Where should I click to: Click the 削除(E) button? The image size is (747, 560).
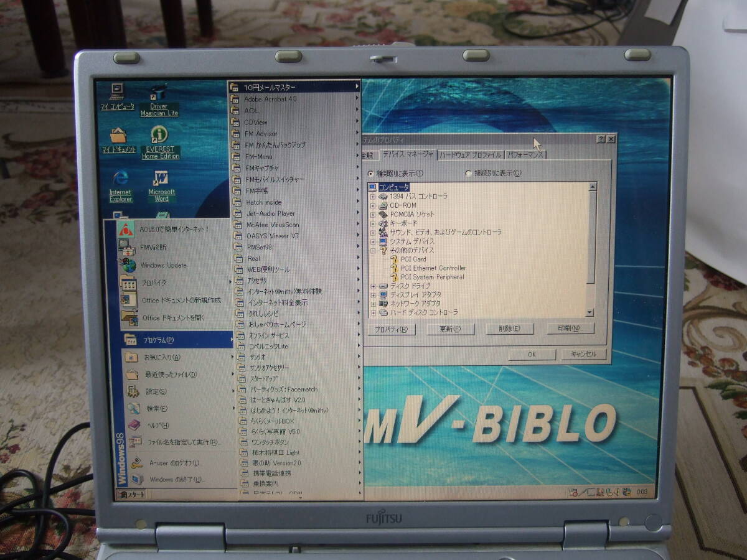click(510, 329)
